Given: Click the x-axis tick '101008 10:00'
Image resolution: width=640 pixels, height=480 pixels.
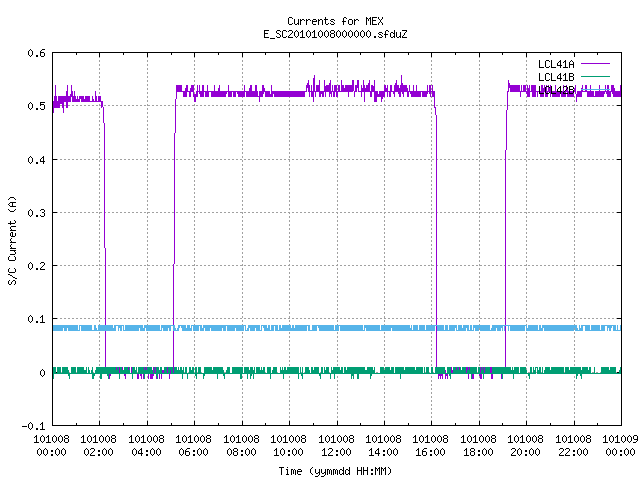Looking at the screenshot, I should pyautogui.click(x=288, y=446).
